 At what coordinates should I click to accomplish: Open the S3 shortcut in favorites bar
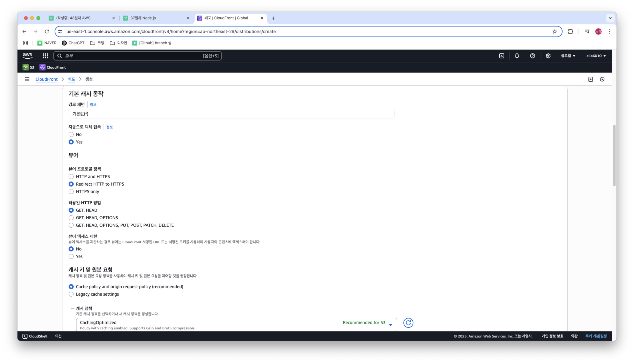tap(28, 67)
